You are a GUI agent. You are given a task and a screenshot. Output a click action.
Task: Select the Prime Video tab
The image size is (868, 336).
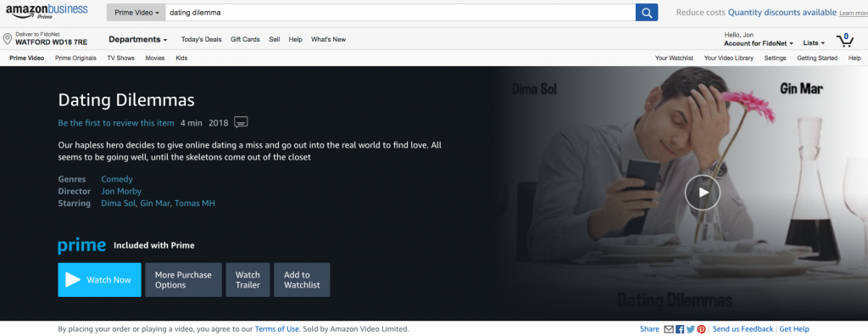pyautogui.click(x=26, y=58)
